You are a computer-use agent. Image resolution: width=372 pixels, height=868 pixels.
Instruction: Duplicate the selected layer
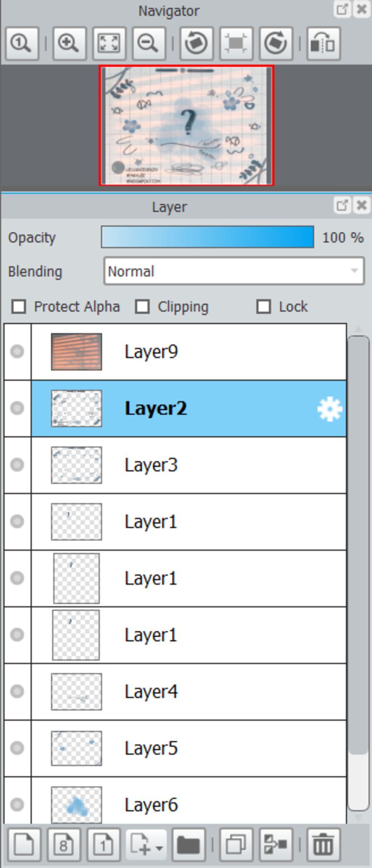click(x=236, y=845)
